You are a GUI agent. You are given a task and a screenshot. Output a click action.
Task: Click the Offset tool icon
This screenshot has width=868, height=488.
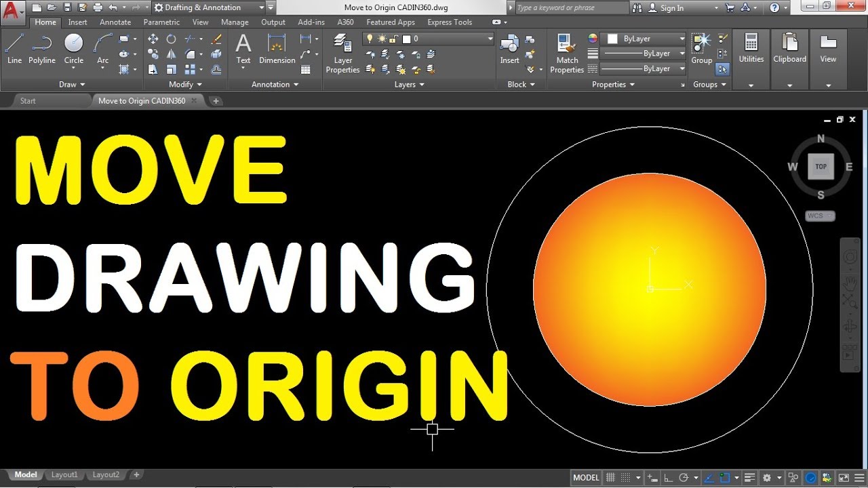click(216, 69)
